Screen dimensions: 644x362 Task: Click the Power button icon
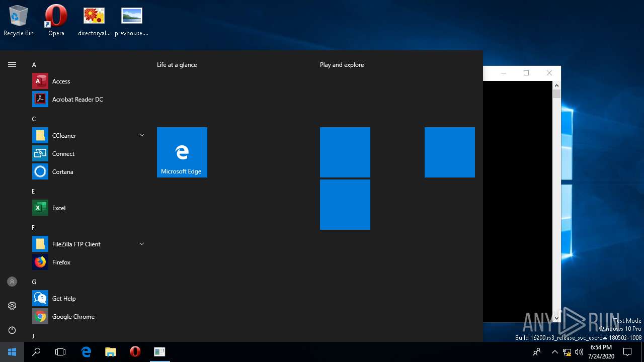point(12,330)
